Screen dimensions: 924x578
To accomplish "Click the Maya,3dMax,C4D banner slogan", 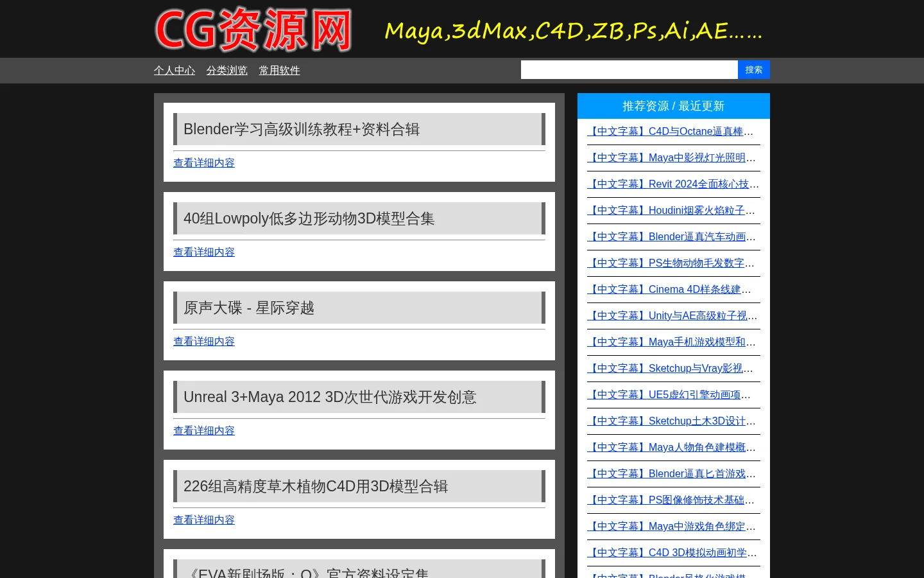I will click(573, 31).
